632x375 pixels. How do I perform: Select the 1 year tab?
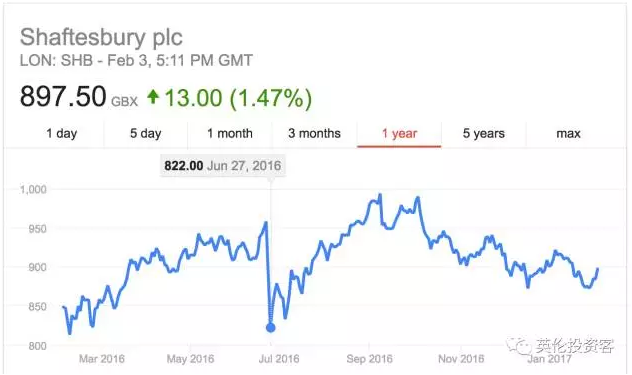(399, 133)
